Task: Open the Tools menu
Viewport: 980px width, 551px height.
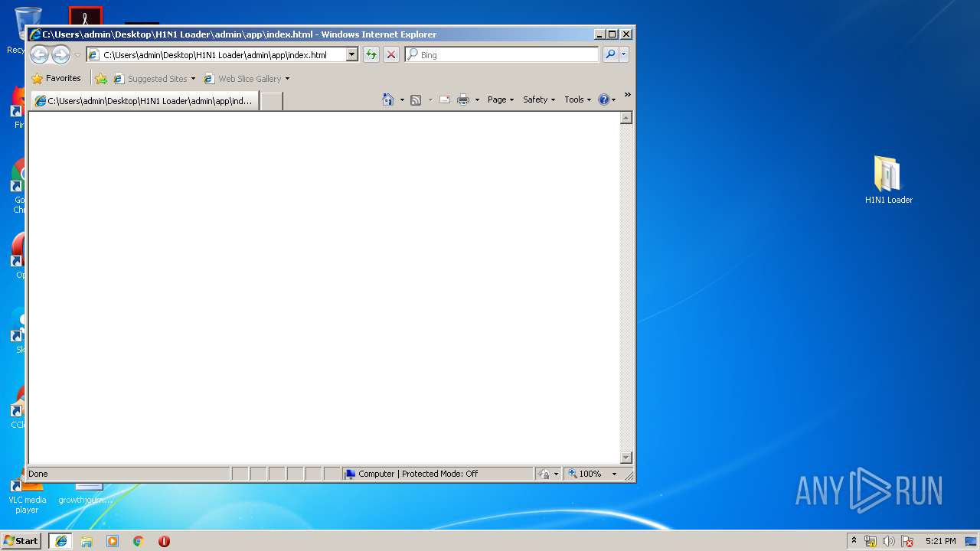Action: point(578,99)
